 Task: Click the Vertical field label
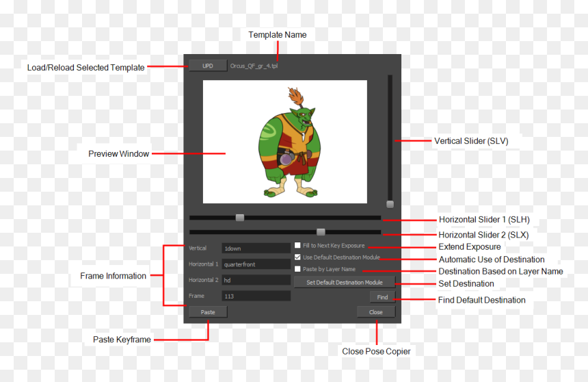point(198,248)
